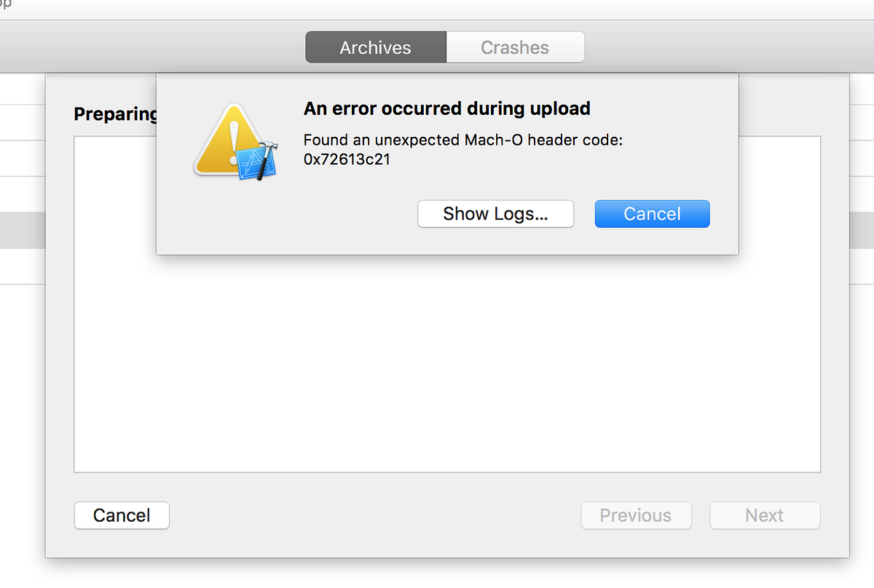Click the Preparing heading label
874x588 pixels.
(x=114, y=114)
